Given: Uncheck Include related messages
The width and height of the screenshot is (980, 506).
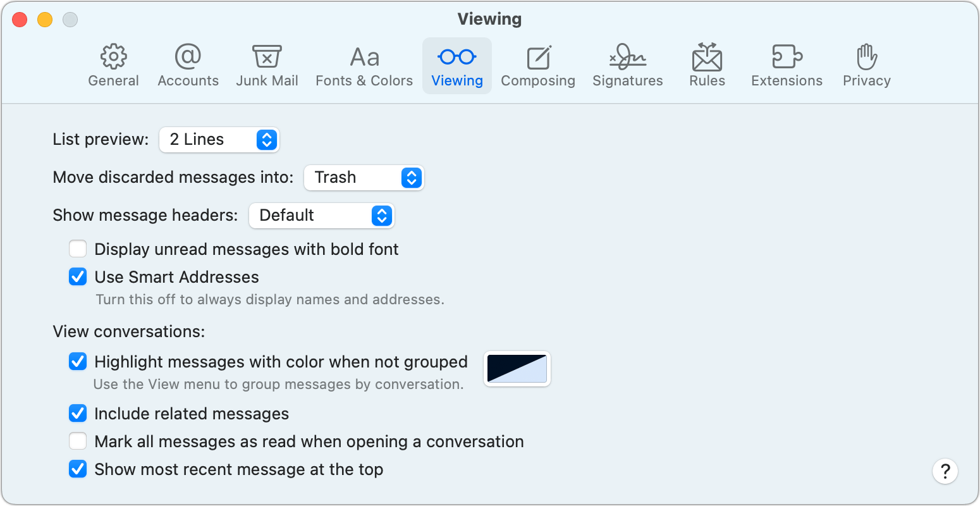Looking at the screenshot, I should tap(77, 413).
